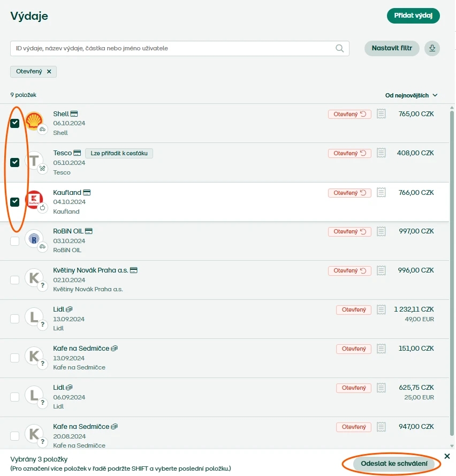Image resolution: width=456 pixels, height=476 pixels.
Task: Click the expense list vertical scrollbar
Action: (452, 276)
